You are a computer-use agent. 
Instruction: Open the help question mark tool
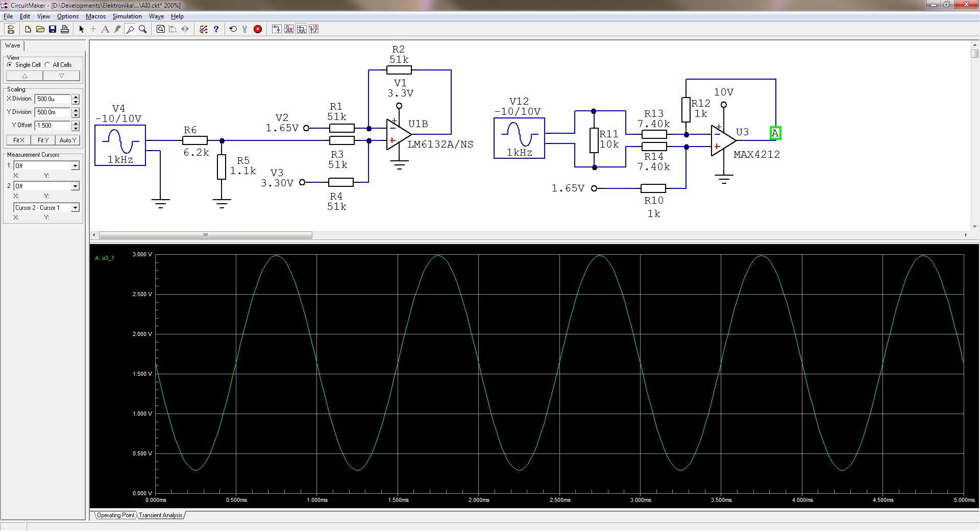click(216, 29)
